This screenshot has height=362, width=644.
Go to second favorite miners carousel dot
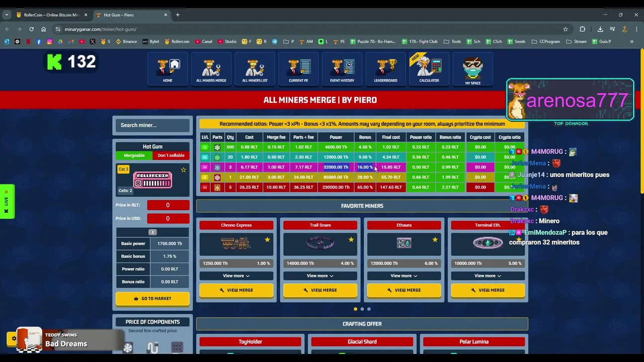(362, 309)
